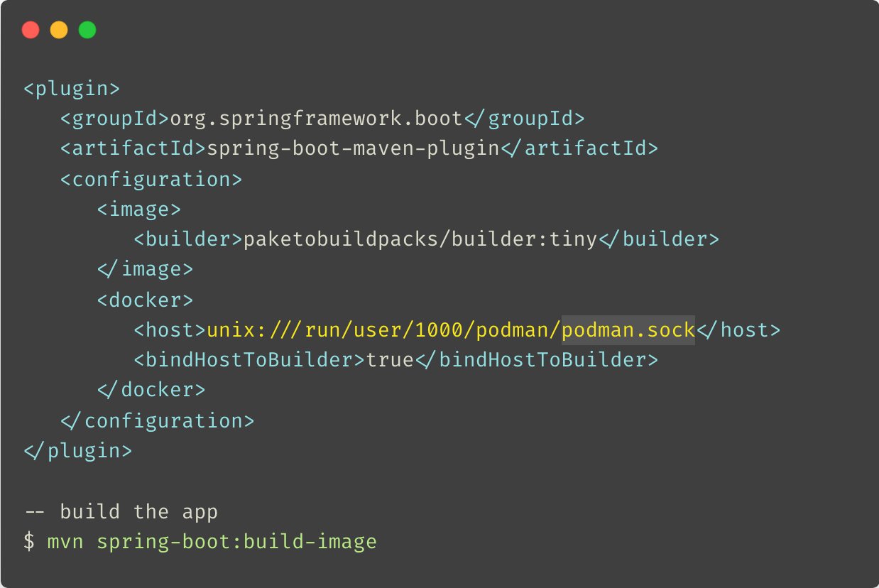Click the comment -- build the app
This screenshot has width=879, height=588.
tap(121, 511)
